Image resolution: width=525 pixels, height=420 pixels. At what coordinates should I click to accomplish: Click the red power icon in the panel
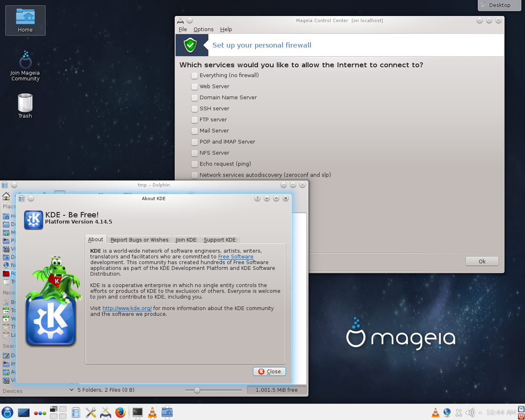[x=521, y=416]
